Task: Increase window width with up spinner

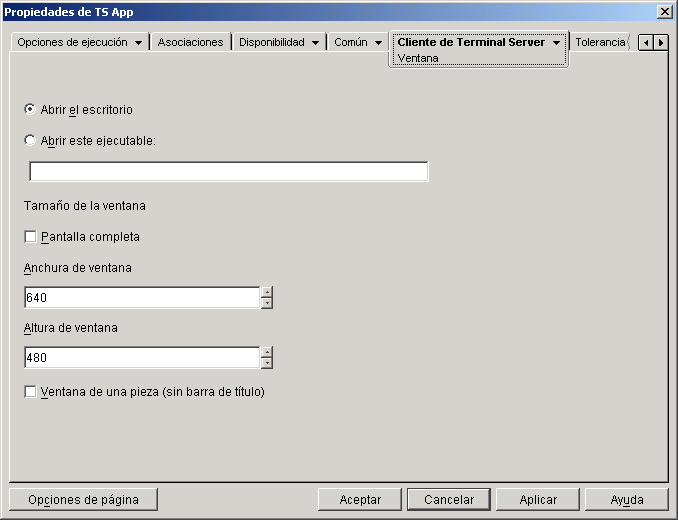Action: click(267, 292)
